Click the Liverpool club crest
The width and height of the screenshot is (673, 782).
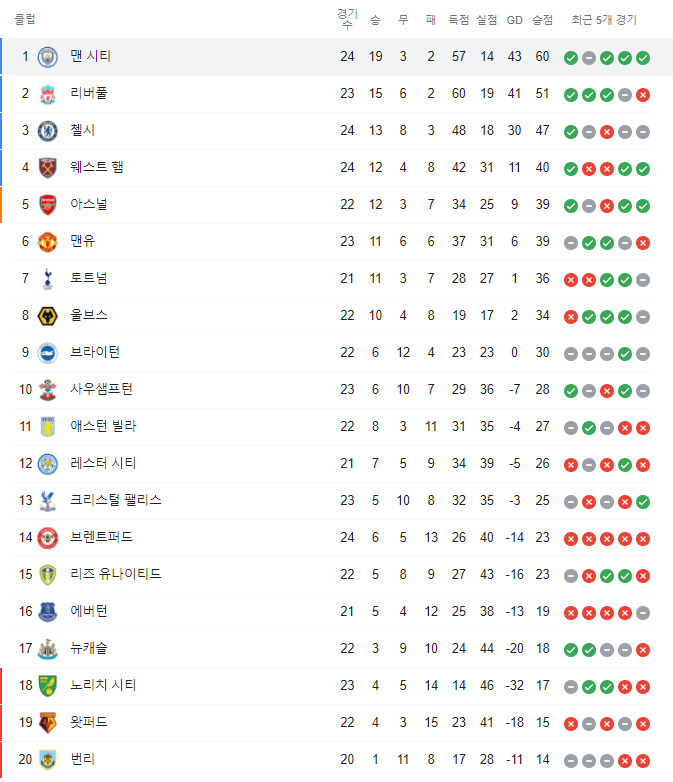tap(48, 94)
